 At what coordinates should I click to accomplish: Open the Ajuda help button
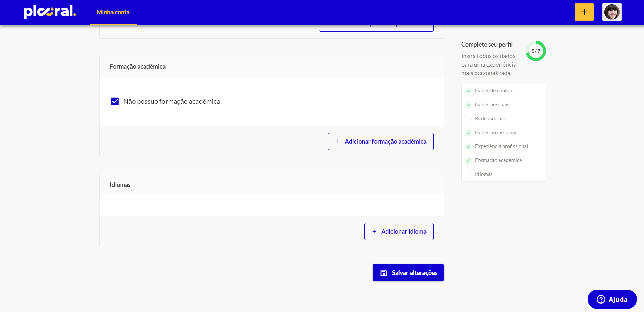612,299
